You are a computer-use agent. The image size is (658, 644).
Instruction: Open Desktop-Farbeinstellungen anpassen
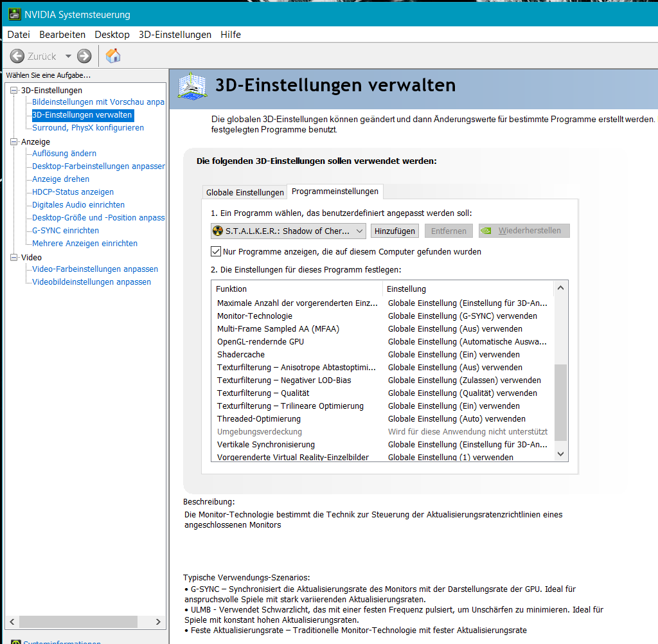pyautogui.click(x=98, y=166)
